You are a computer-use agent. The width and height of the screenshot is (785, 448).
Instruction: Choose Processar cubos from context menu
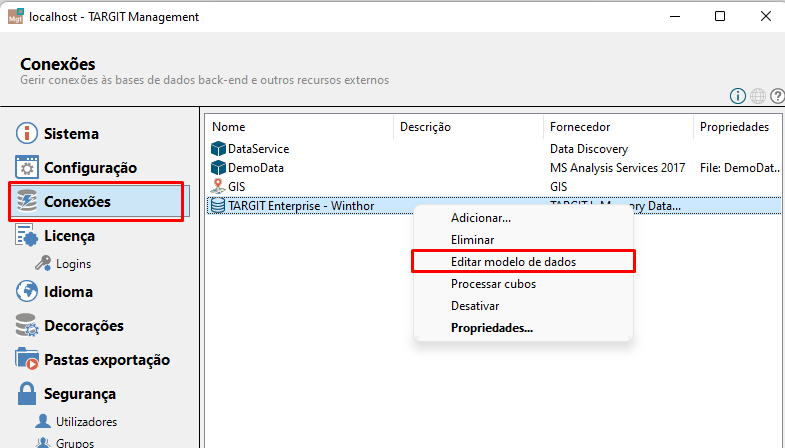click(x=493, y=284)
